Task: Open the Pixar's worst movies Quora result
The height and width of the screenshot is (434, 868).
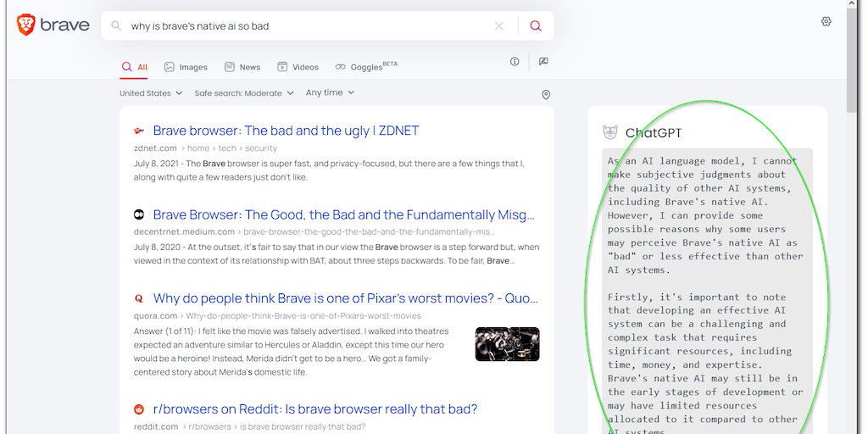Action: tap(346, 299)
